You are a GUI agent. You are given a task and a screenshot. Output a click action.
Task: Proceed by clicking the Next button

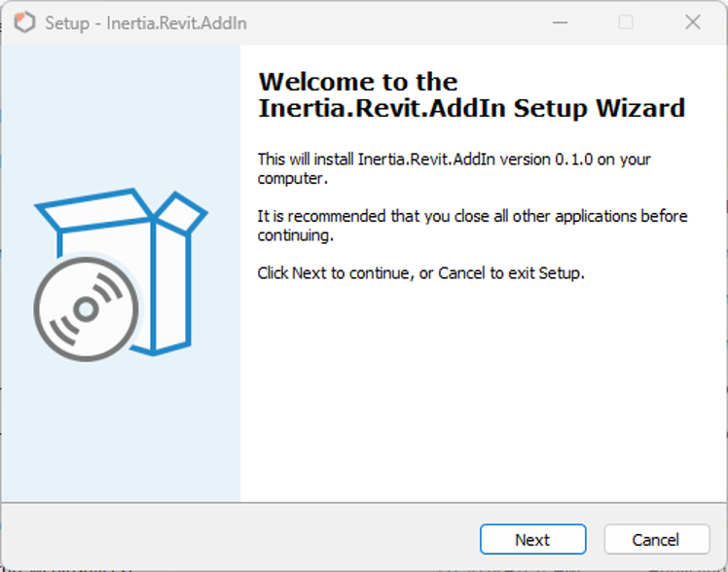(x=533, y=539)
